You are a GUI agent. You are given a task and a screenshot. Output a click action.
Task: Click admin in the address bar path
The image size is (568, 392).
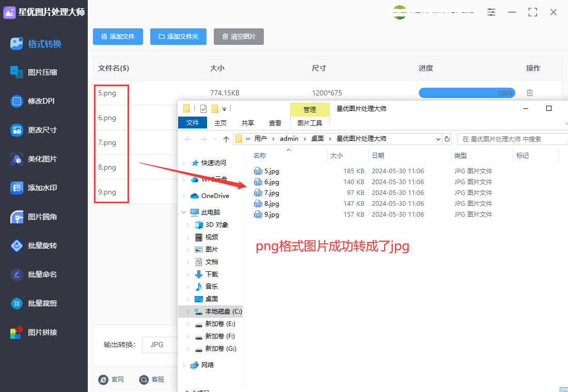289,139
